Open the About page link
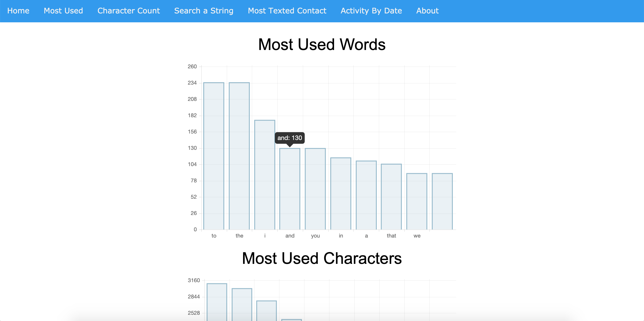 click(x=427, y=11)
